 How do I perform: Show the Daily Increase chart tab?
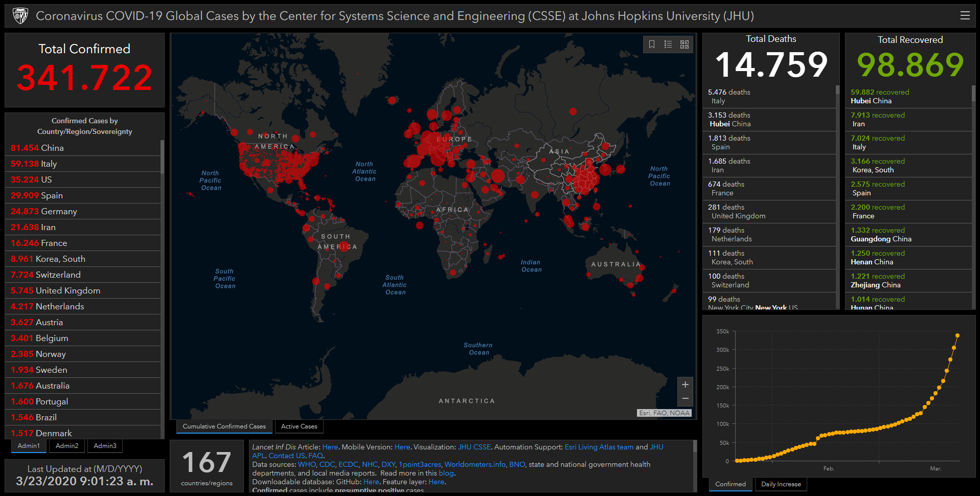point(781,484)
